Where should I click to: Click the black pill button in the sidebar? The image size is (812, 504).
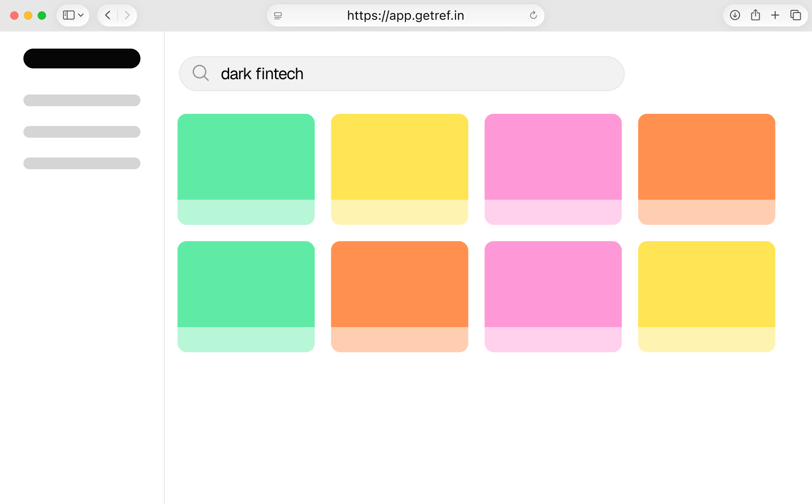tap(82, 58)
